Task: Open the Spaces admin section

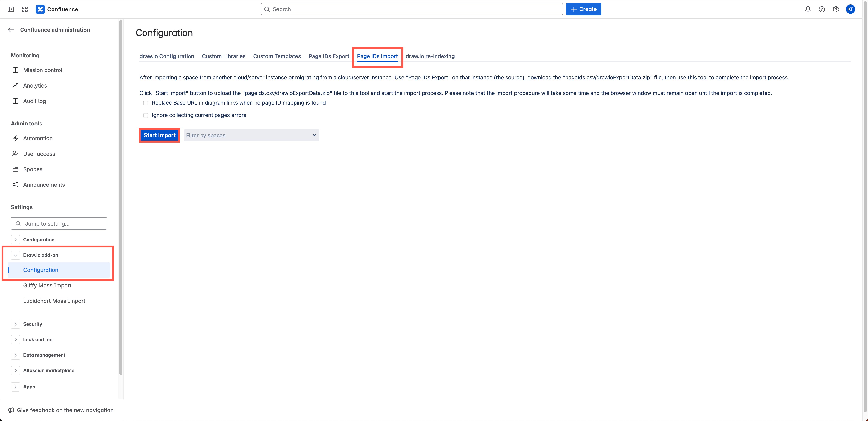Action: click(33, 169)
